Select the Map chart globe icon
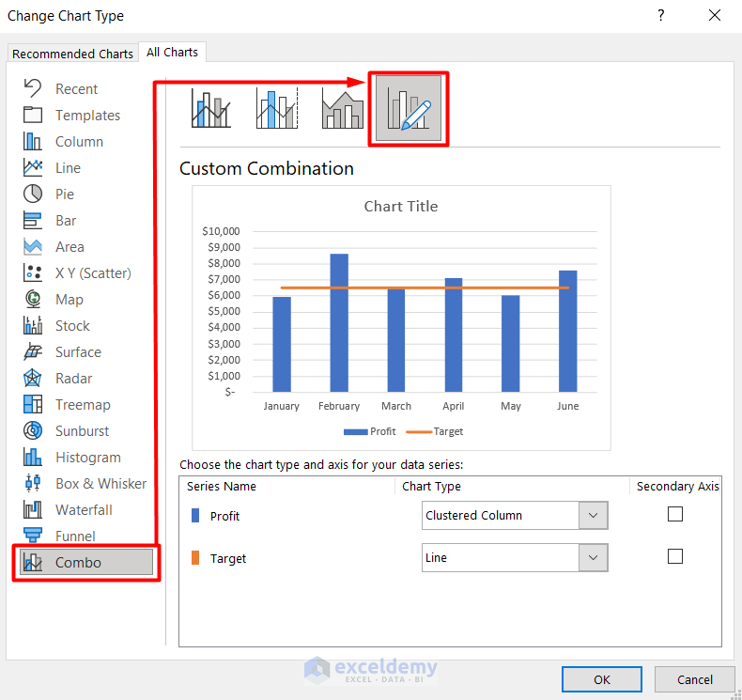 [x=33, y=299]
